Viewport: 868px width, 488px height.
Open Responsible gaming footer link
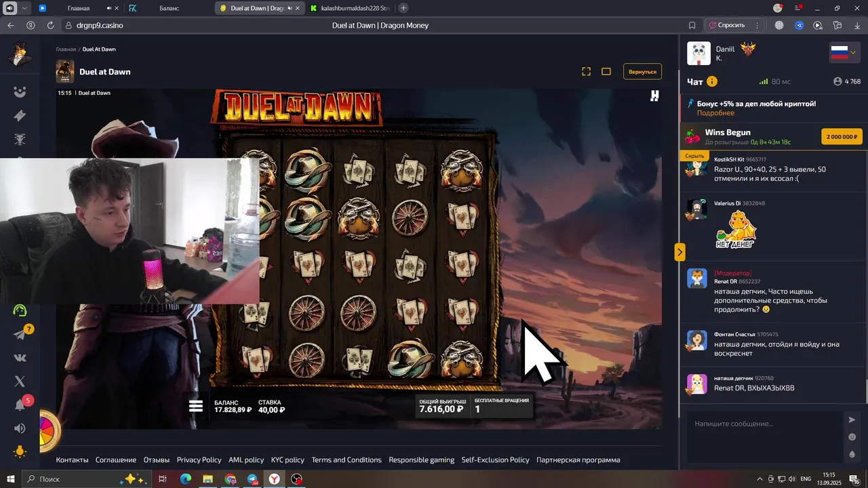tap(422, 460)
